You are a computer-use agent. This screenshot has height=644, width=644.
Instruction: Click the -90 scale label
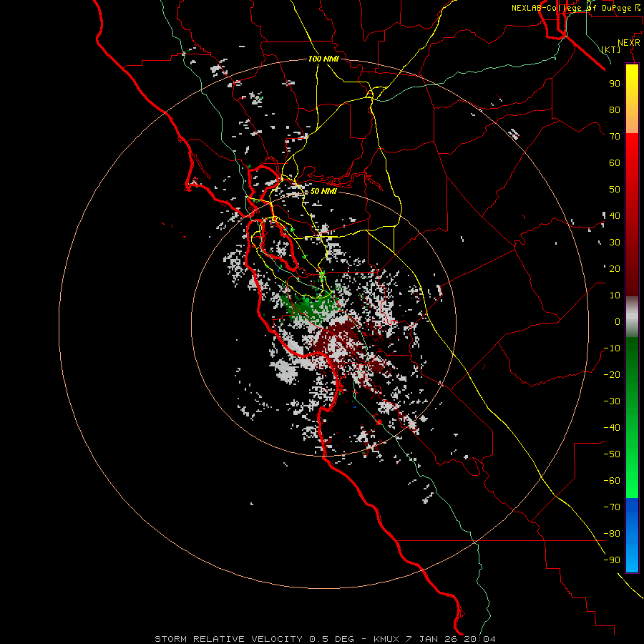tap(612, 560)
